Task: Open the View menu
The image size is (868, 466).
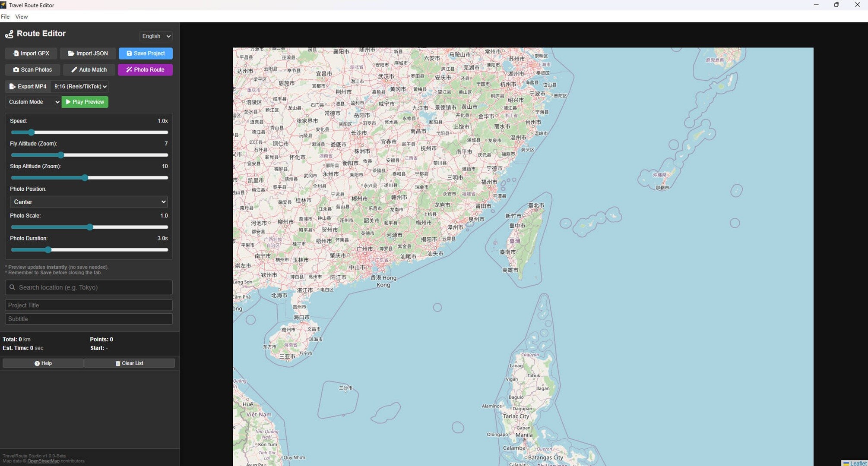Action: (21, 16)
